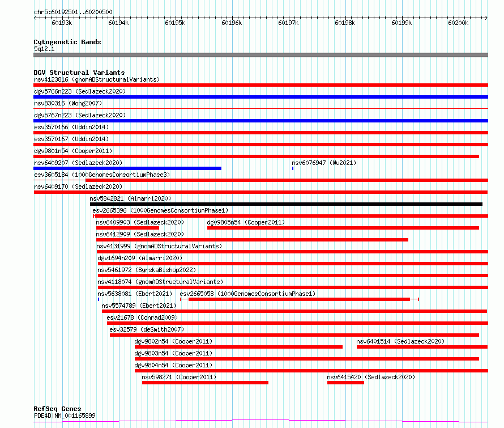
Task: Click the 60198k ruler tick label
Action: pyautogui.click(x=345, y=23)
